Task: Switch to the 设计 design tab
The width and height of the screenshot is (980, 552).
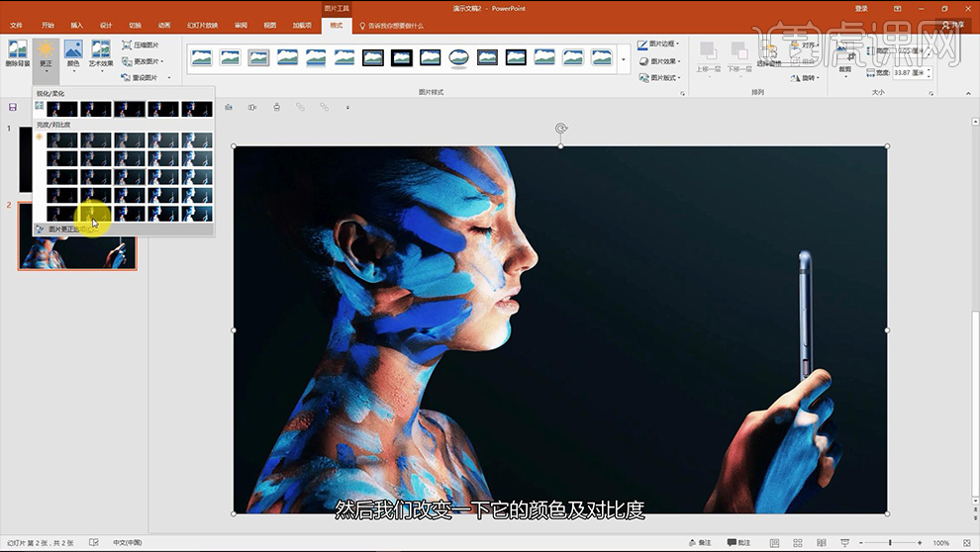Action: pyautogui.click(x=106, y=26)
